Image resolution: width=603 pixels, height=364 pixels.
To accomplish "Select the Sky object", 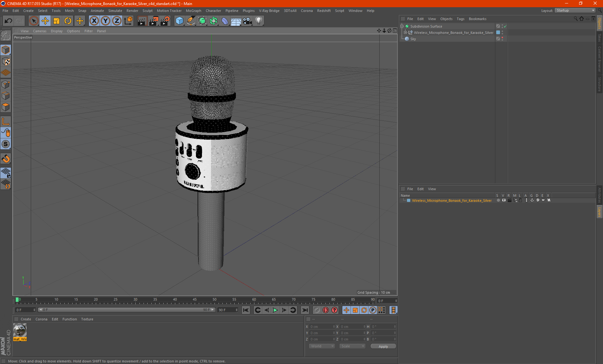I will point(413,39).
